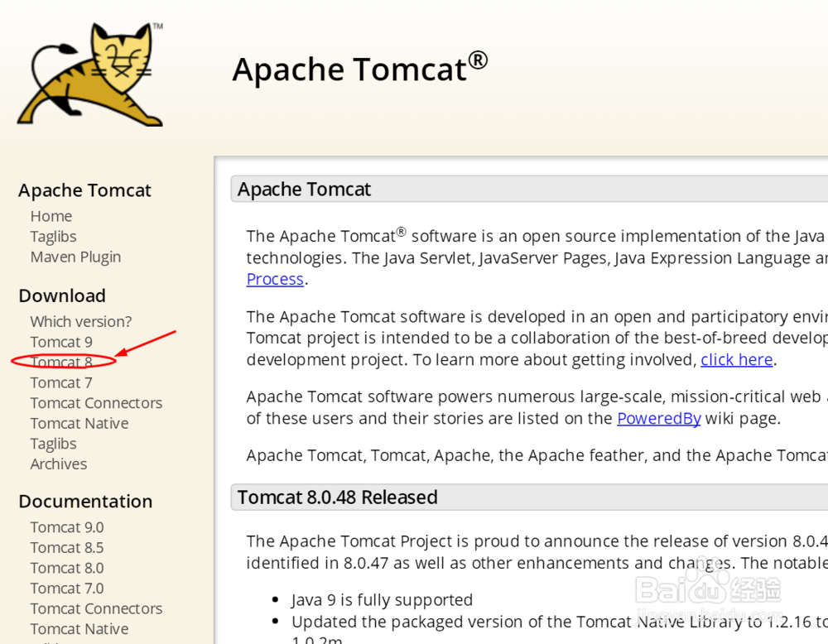Click the 'Download' sidebar heading
The height and width of the screenshot is (644, 828).
62,296
